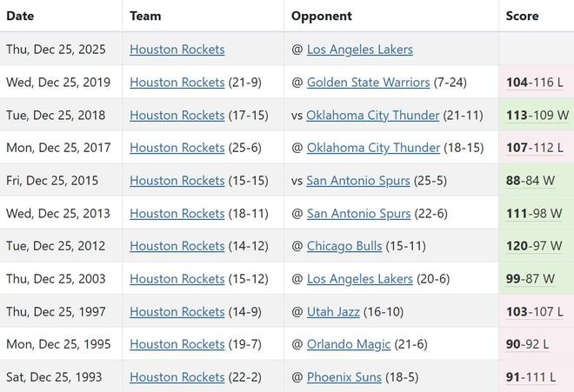Open Houston Rockets link in 2025 row

(x=177, y=50)
